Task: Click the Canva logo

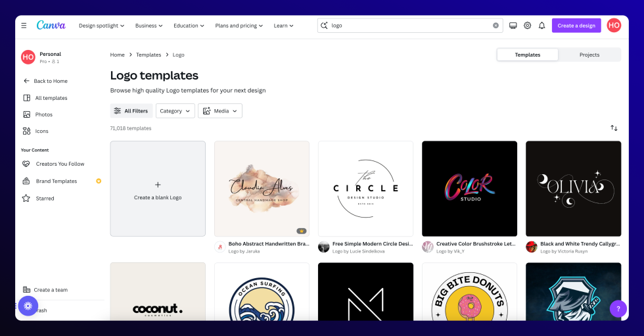Action: pyautogui.click(x=51, y=26)
